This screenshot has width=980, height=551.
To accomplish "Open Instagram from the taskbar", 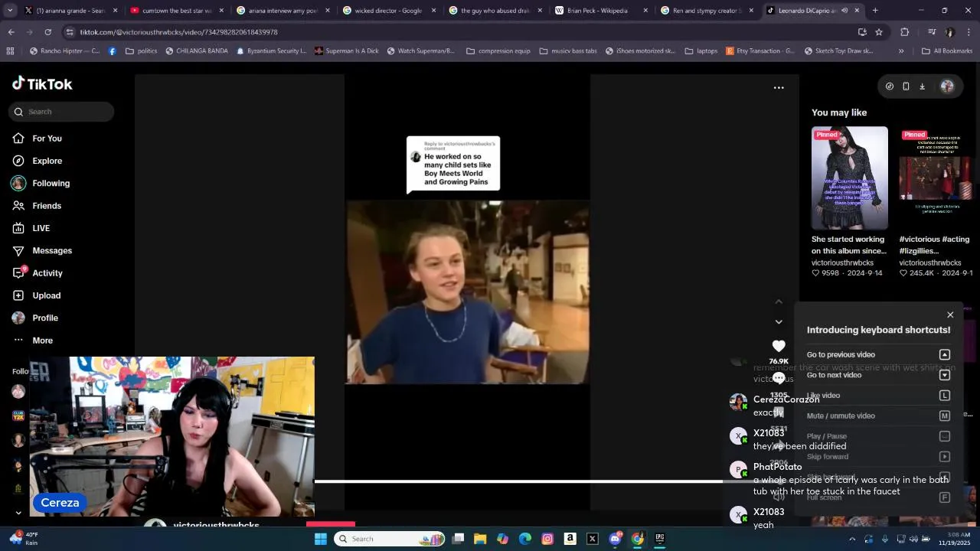I will [x=547, y=539].
